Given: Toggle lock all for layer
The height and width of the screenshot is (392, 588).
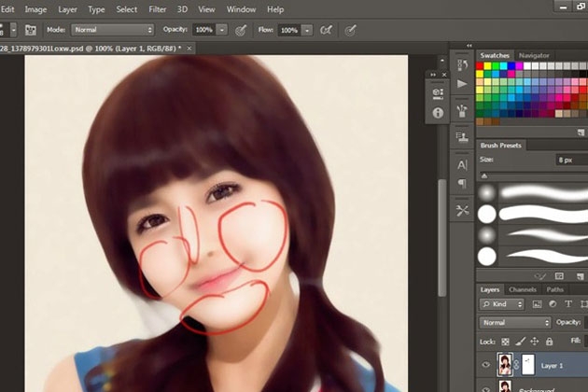Looking at the screenshot, I should 548,341.
